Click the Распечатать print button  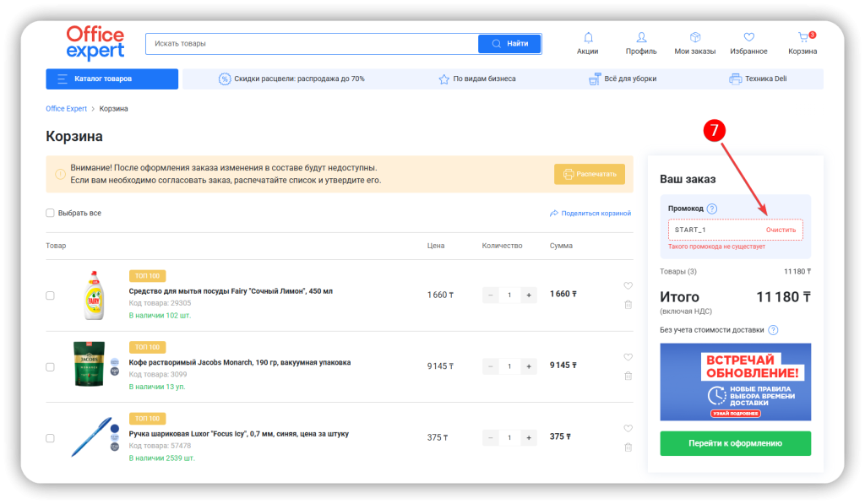[x=590, y=175]
